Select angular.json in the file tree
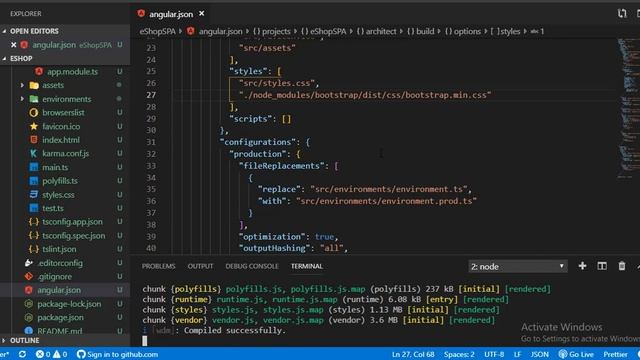 59,290
